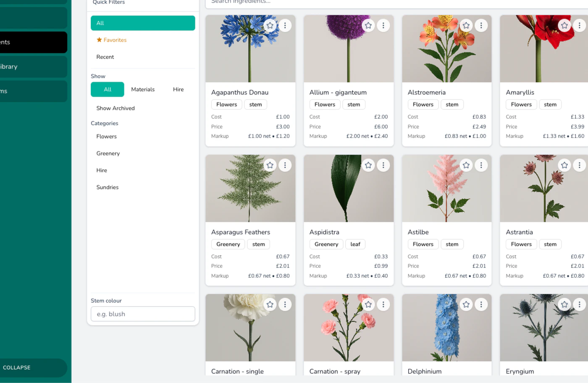Star the Amaryllis ingredient

[x=564, y=26]
